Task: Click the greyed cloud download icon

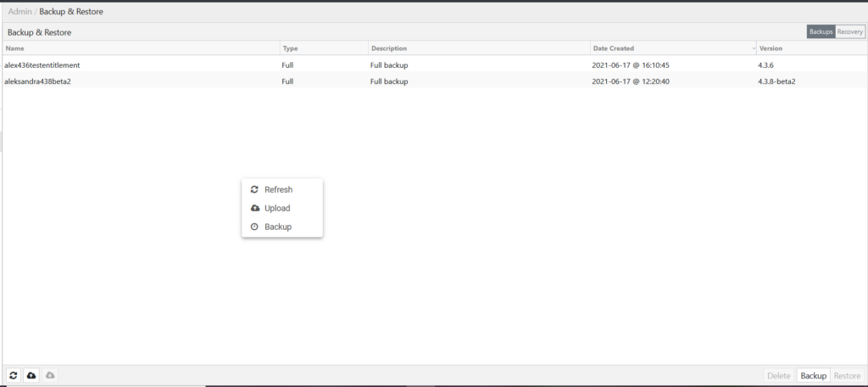Action: click(x=50, y=375)
